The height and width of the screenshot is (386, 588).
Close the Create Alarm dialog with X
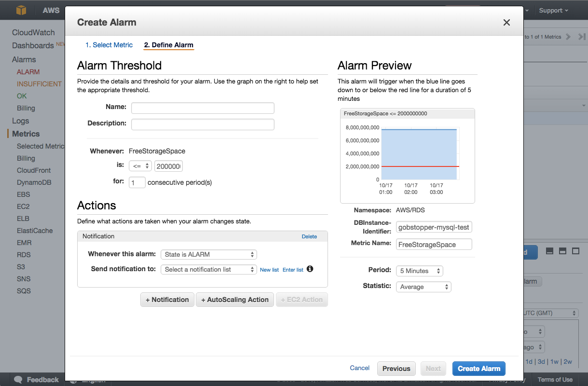pyautogui.click(x=506, y=23)
